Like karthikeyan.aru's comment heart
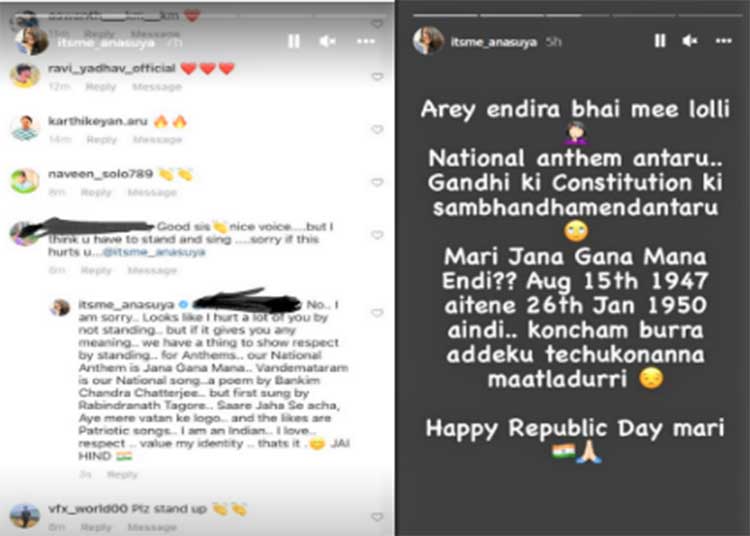The width and height of the screenshot is (750, 536). tap(377, 130)
